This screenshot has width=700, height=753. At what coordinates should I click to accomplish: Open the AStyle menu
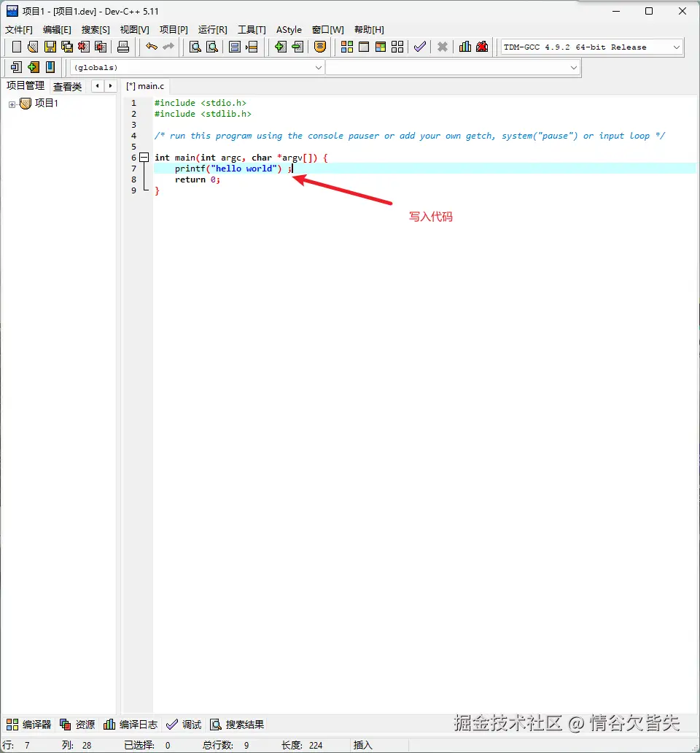(289, 30)
